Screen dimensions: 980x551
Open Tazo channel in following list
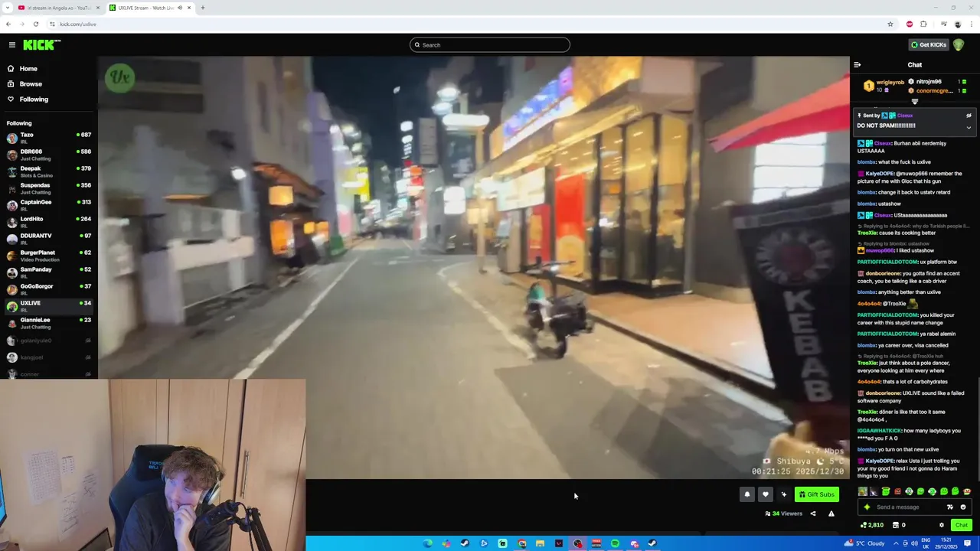pyautogui.click(x=49, y=138)
